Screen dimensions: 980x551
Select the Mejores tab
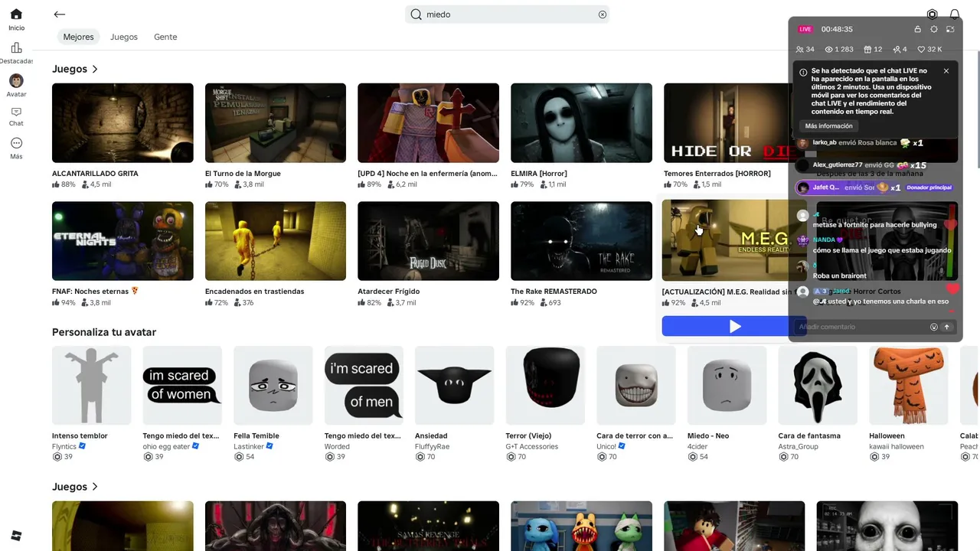78,37
